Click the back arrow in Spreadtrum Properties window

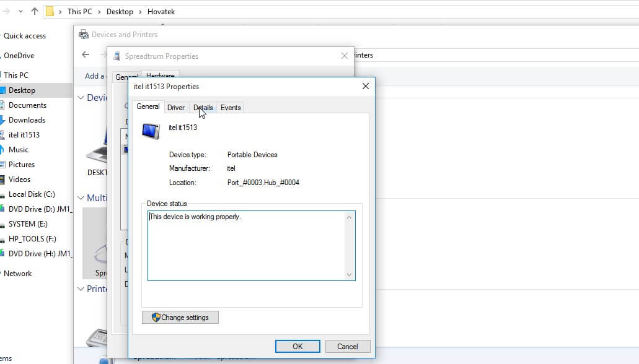(x=86, y=55)
